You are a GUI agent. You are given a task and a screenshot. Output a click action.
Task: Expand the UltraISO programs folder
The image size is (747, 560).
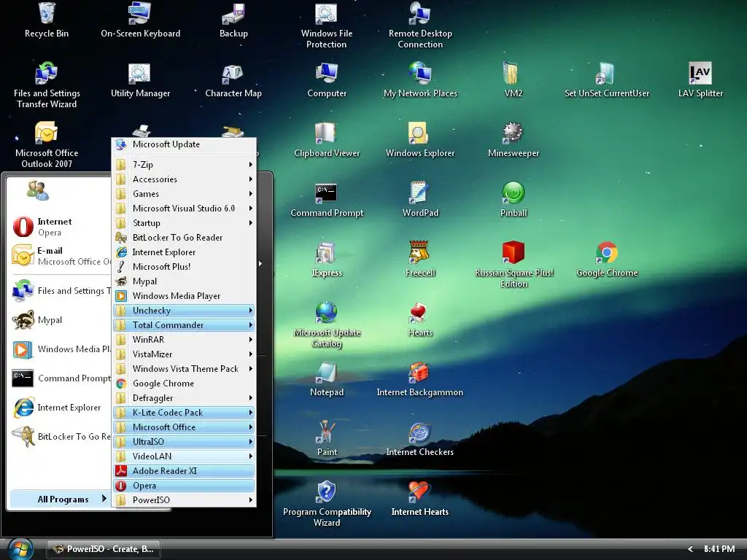click(184, 441)
